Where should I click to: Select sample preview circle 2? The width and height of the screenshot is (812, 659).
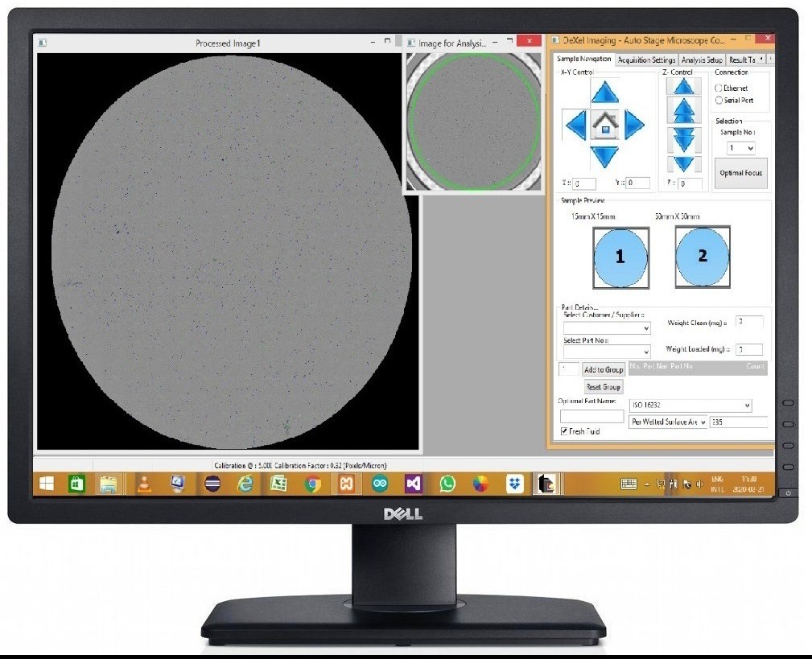(x=703, y=256)
